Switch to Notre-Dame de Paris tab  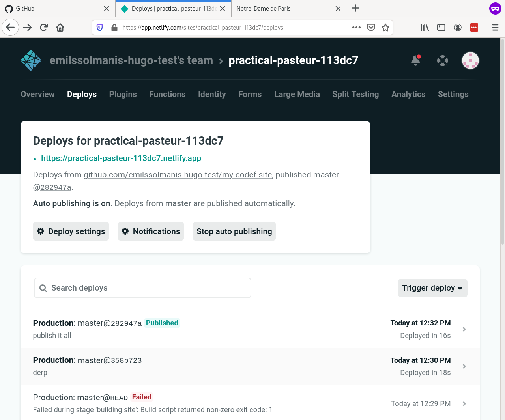click(x=288, y=9)
